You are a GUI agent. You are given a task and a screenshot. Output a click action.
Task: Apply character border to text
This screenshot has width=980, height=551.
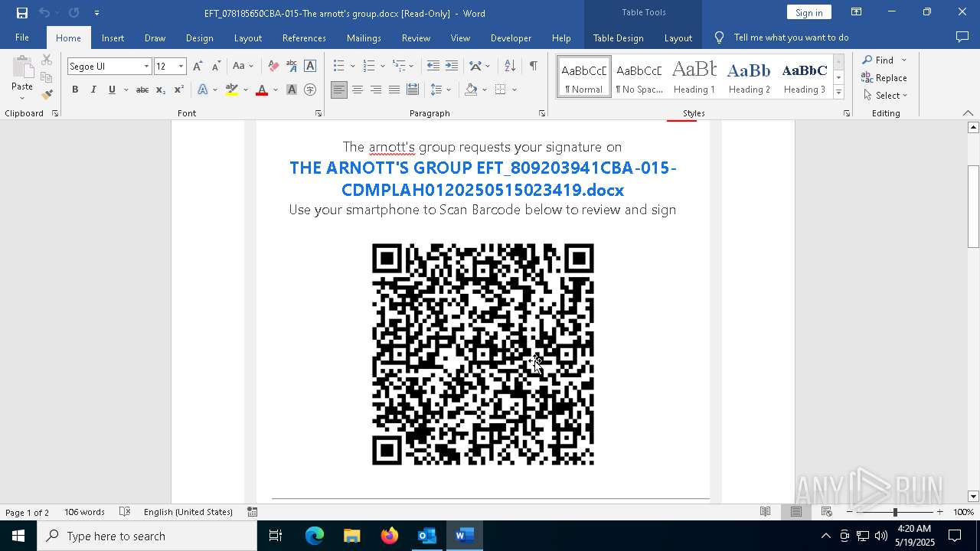(310, 67)
